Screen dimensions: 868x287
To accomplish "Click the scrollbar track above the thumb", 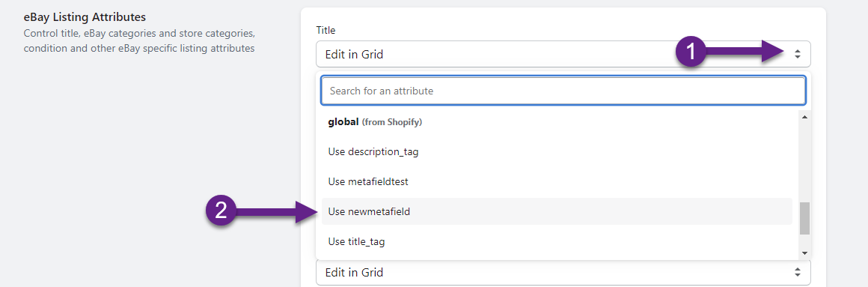I will (804, 162).
